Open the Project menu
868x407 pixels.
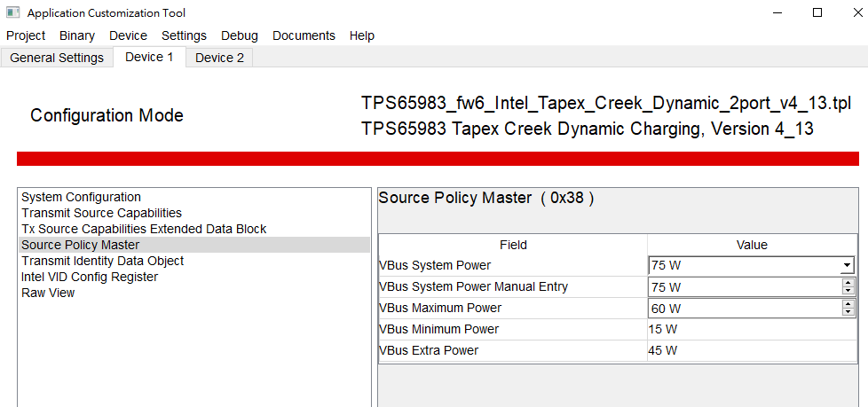26,35
